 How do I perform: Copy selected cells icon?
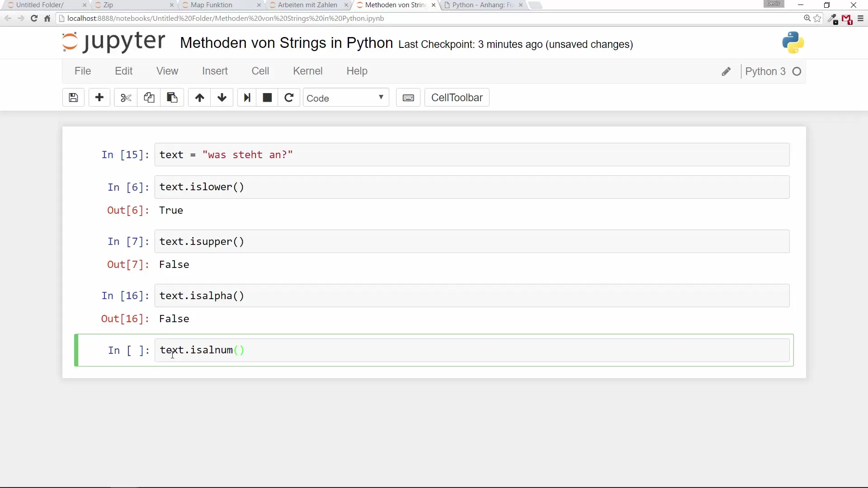coord(149,98)
